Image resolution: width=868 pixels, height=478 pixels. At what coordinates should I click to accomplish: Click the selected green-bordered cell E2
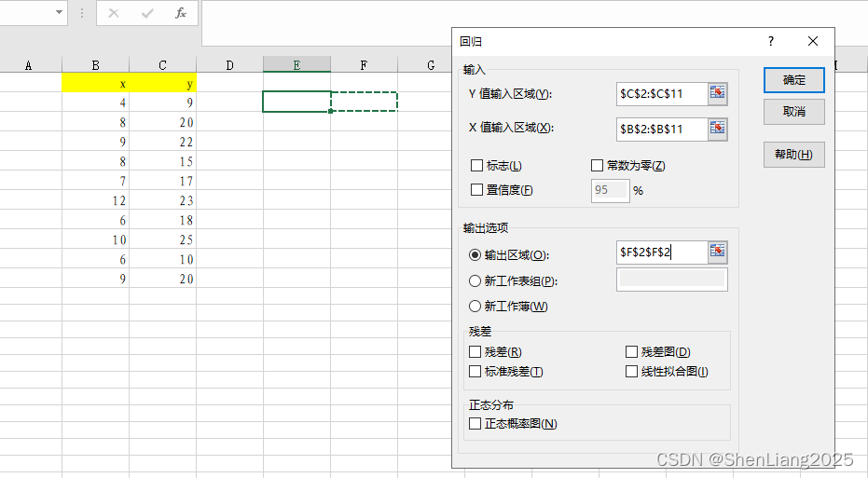(x=296, y=102)
